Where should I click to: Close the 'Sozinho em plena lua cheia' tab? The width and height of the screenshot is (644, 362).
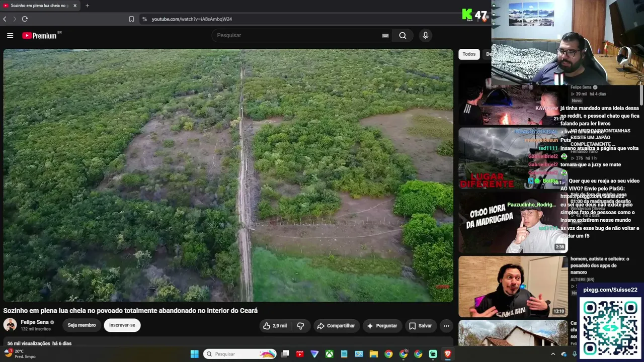click(x=75, y=6)
